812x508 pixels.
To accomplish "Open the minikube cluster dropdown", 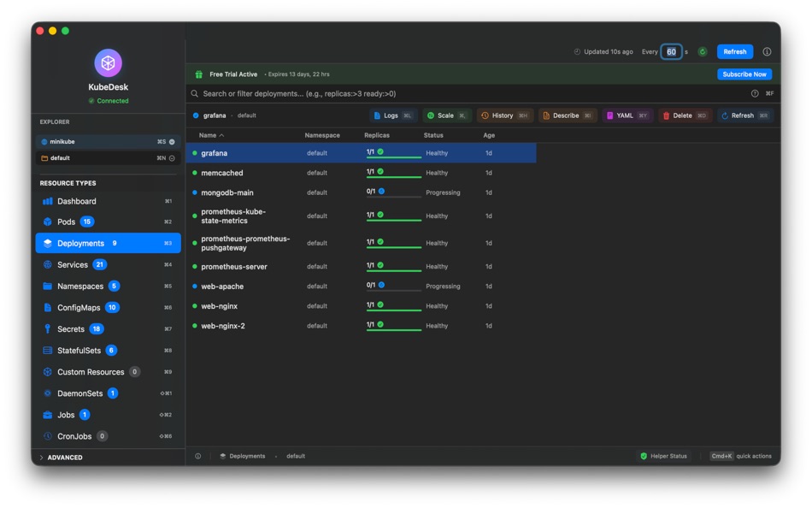I will (108, 141).
